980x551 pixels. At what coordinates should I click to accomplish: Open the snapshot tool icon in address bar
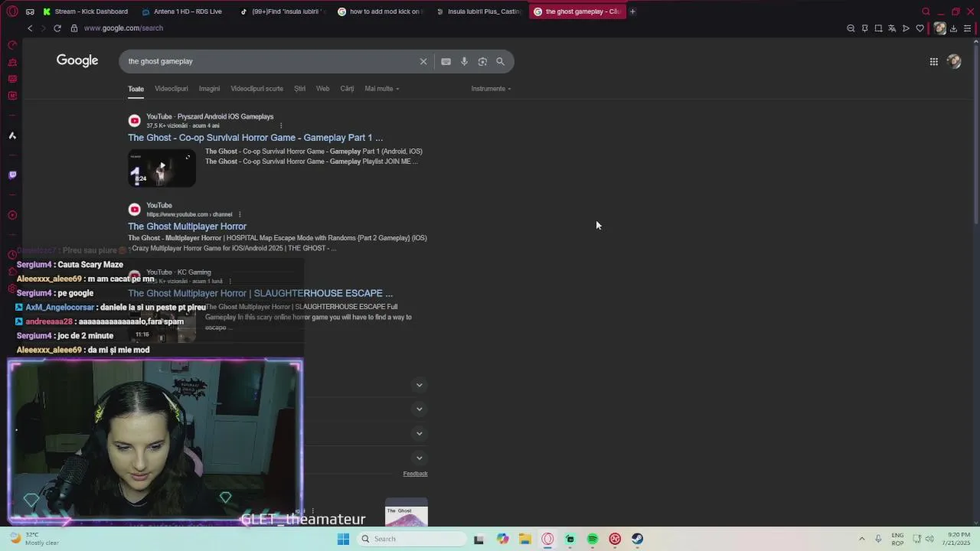(878, 28)
